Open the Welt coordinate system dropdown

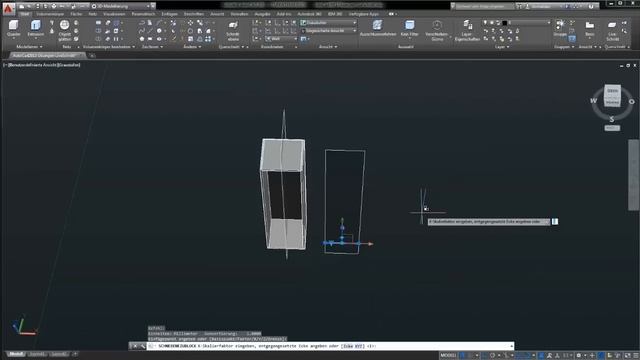[282, 39]
